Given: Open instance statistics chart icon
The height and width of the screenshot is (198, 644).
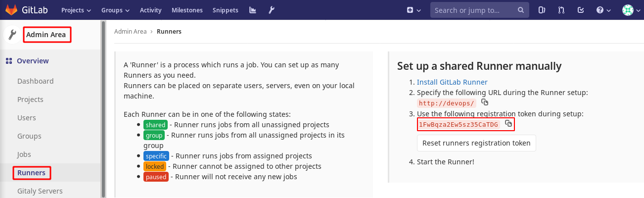Looking at the screenshot, I should point(253,10).
